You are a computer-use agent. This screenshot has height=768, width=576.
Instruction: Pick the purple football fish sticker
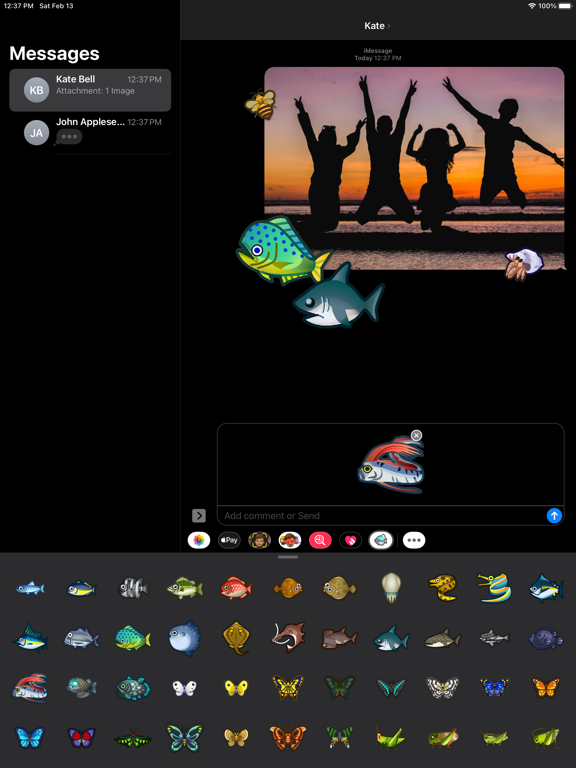click(x=546, y=638)
